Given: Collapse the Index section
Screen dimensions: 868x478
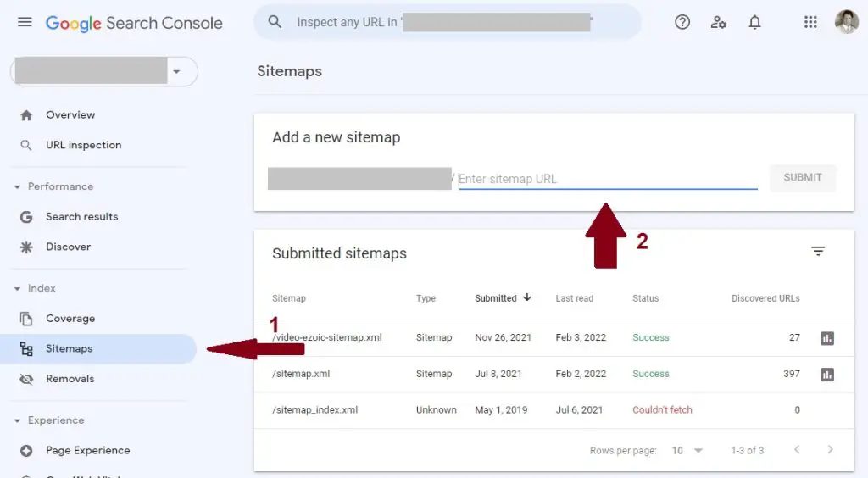Looking at the screenshot, I should pyautogui.click(x=17, y=289).
